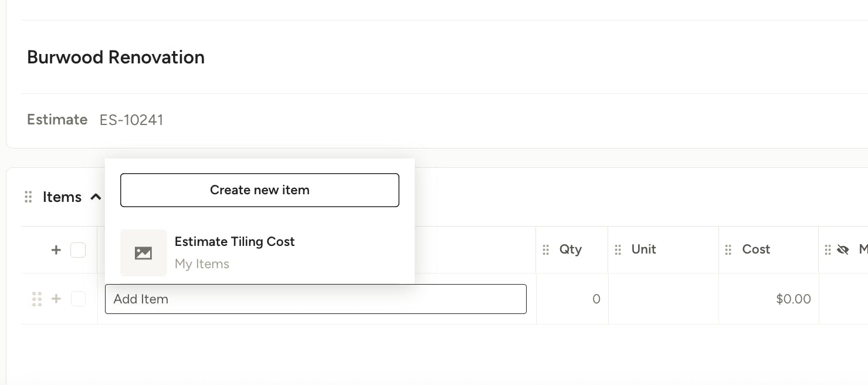Screen dimensions: 868x385
Task: Toggle the crossed-out eye visibility icon
Action: click(x=843, y=250)
